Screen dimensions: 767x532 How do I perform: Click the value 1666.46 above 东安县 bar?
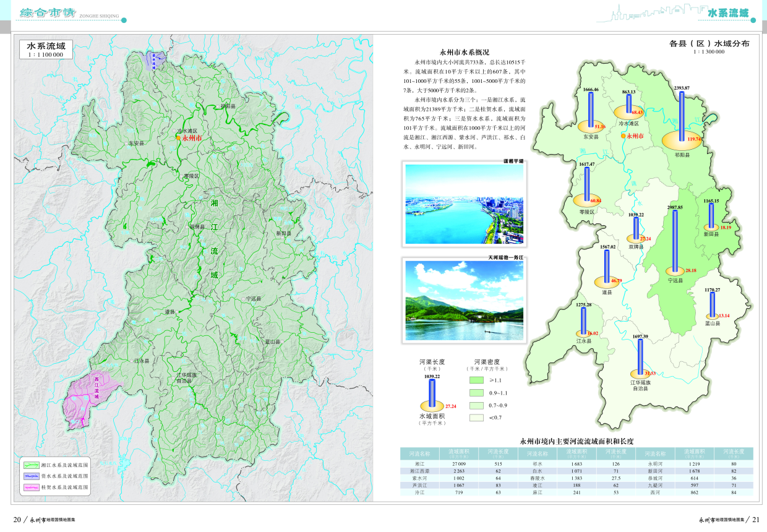tap(591, 90)
